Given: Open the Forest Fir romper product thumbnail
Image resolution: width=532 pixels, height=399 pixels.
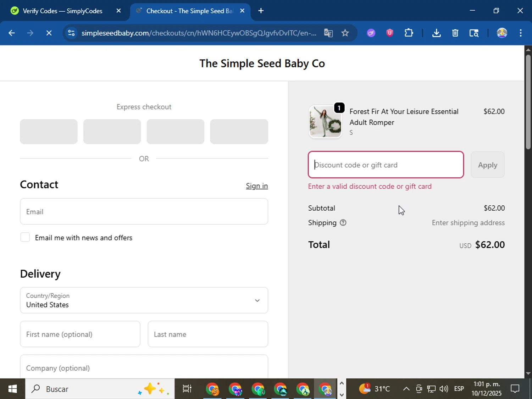Looking at the screenshot, I should point(325,122).
